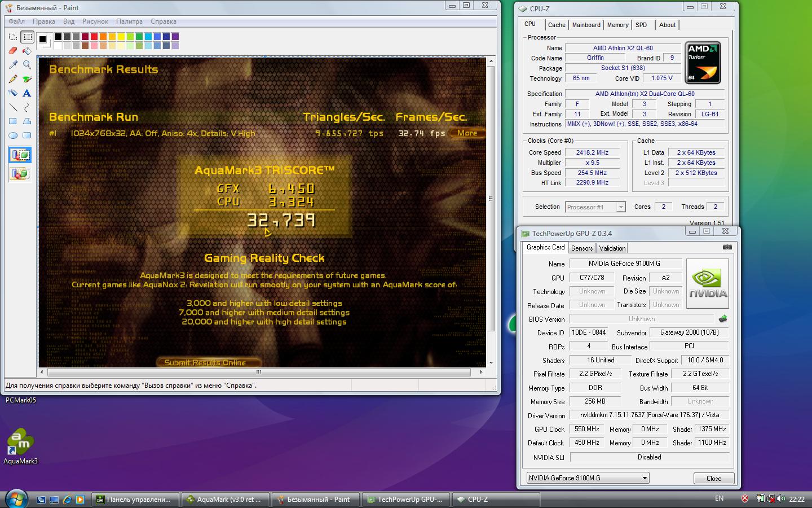This screenshot has width=812, height=508.
Task: Open the Правка menu in Paint
Action: click(x=44, y=21)
